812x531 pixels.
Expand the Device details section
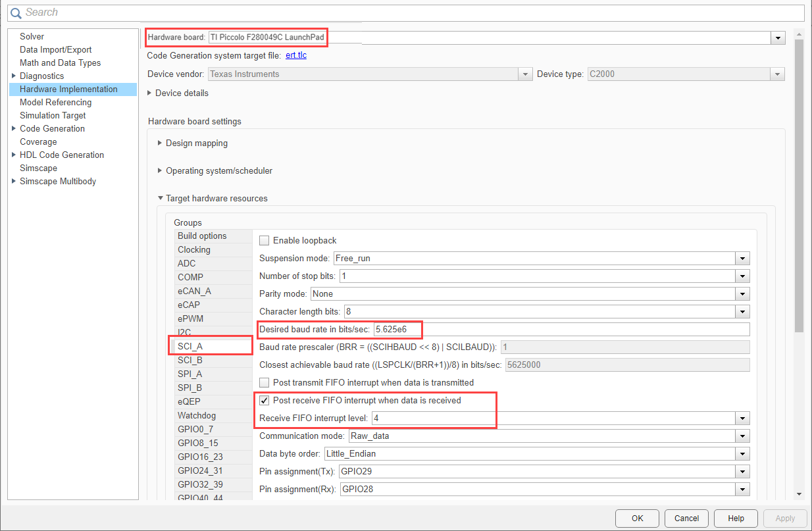pyautogui.click(x=149, y=93)
